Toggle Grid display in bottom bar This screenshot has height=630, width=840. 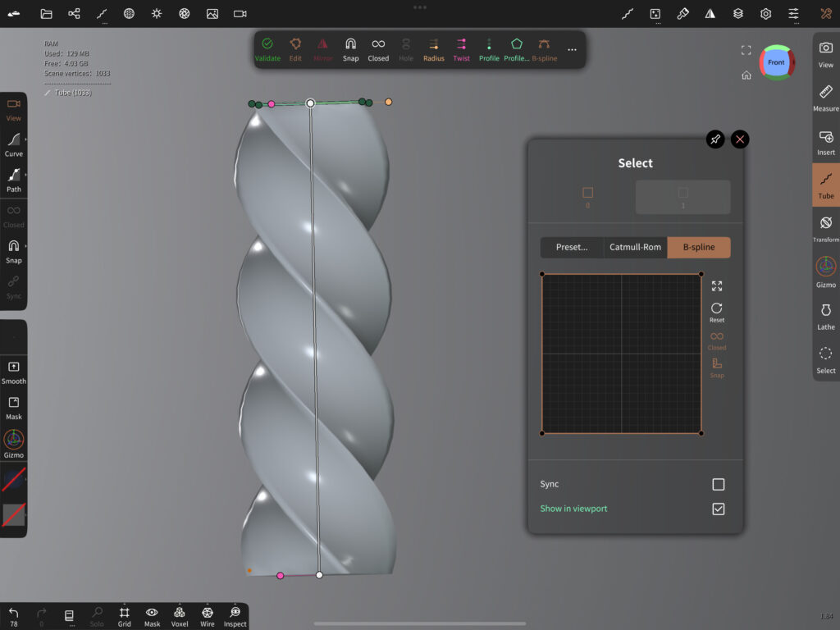124,616
